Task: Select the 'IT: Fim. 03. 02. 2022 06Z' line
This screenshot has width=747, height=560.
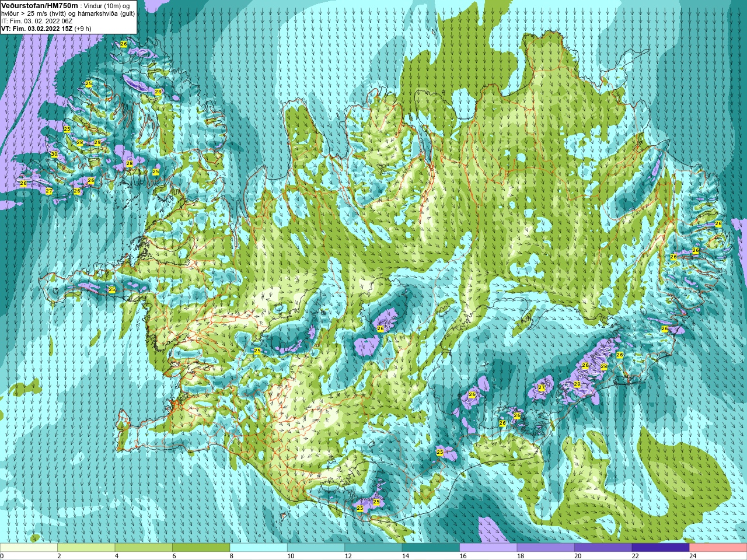Action: 37,21
